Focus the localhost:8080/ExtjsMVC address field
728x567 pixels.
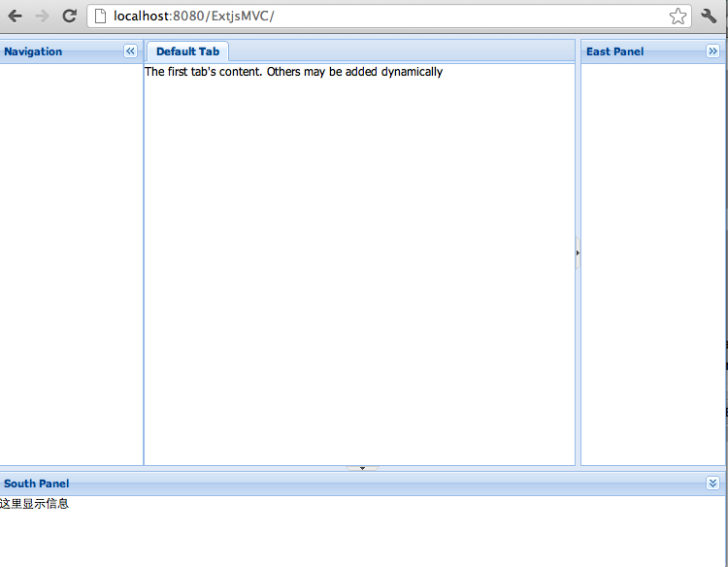click(389, 17)
